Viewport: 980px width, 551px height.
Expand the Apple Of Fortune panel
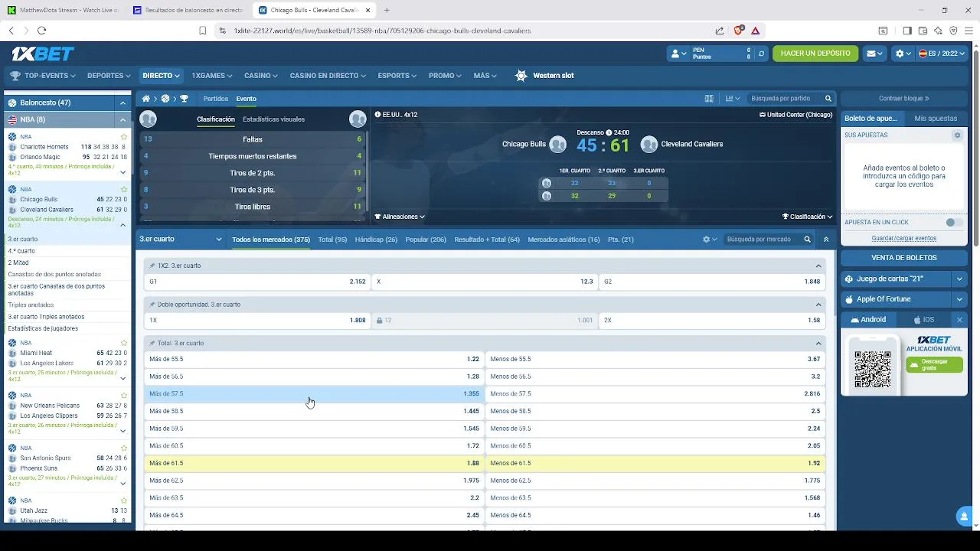(959, 299)
